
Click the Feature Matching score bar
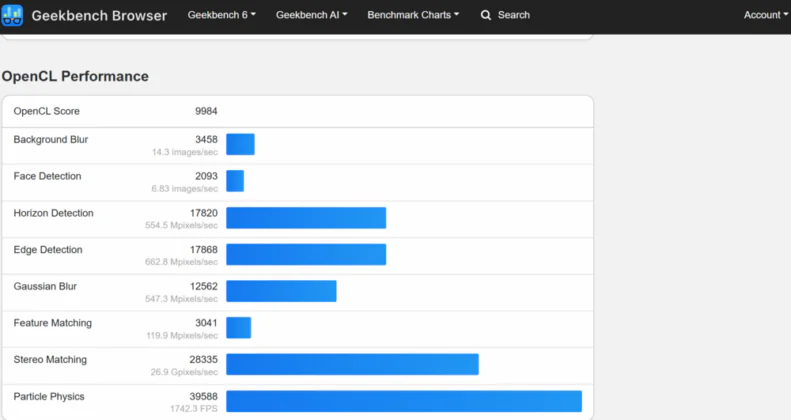tap(239, 328)
